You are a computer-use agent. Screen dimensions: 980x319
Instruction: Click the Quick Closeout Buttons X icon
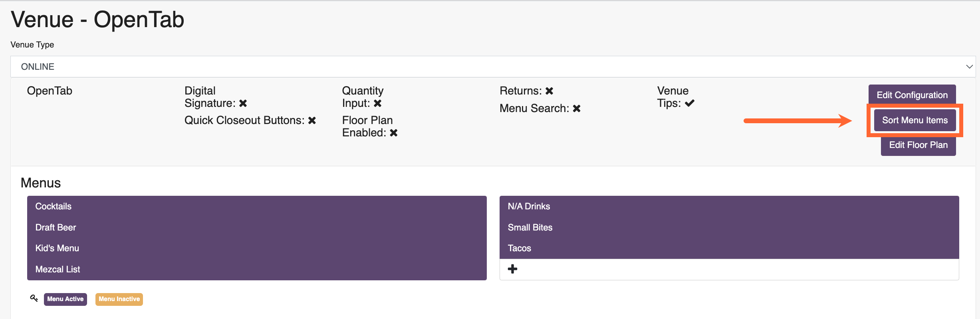(x=312, y=120)
